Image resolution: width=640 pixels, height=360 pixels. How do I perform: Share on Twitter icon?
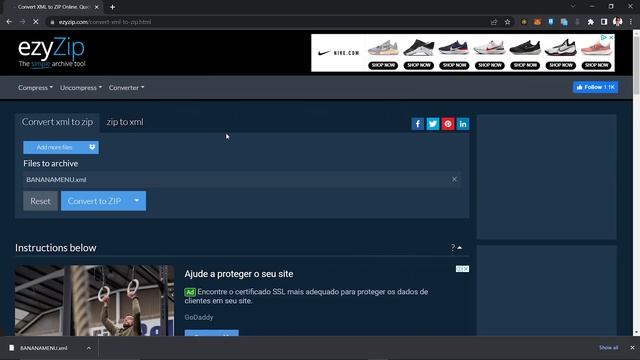pos(433,124)
